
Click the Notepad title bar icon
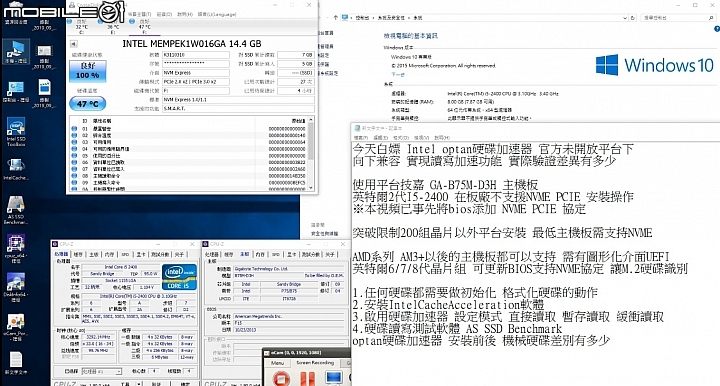pyautogui.click(x=357, y=128)
